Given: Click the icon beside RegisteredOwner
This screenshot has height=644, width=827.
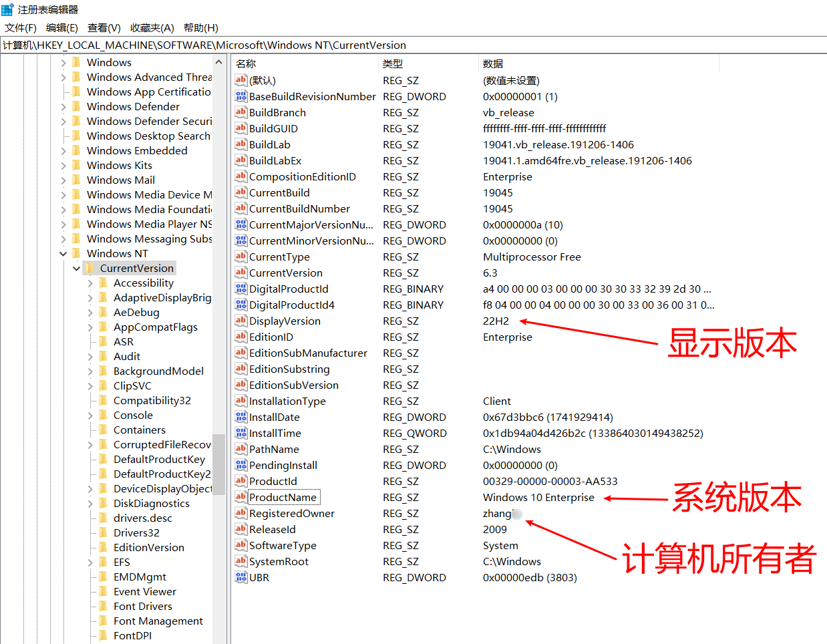Looking at the screenshot, I should pyautogui.click(x=241, y=513).
